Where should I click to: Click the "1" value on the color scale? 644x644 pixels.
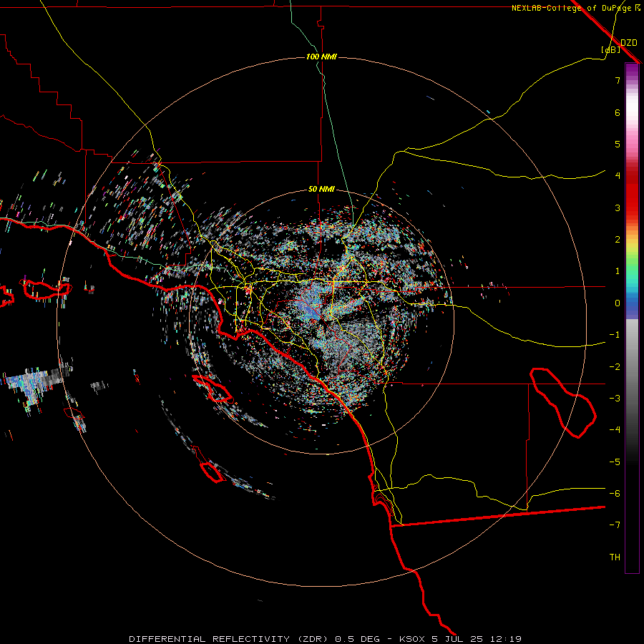coord(618,271)
